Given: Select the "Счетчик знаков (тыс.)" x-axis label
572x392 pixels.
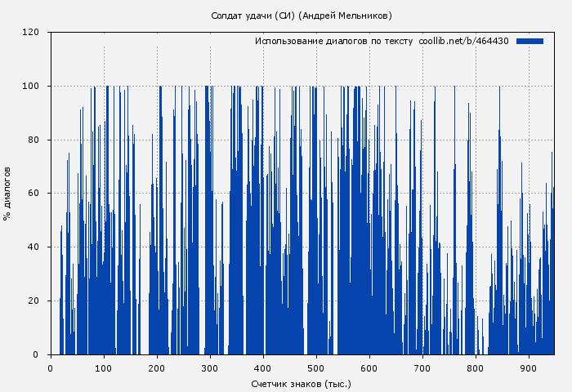Looking at the screenshot, I should pos(301,383).
